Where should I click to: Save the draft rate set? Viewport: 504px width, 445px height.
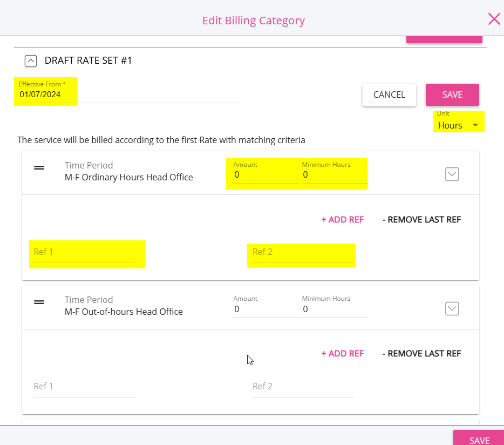coord(452,95)
